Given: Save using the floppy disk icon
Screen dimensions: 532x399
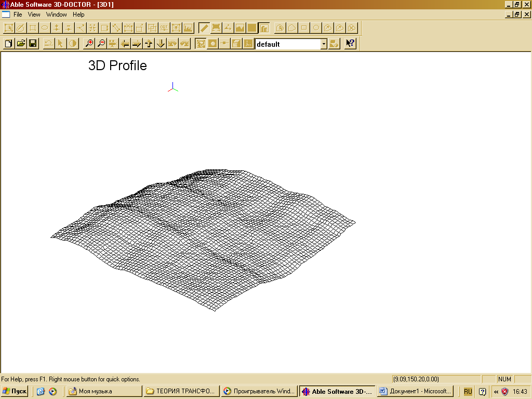Looking at the screenshot, I should 33,44.
